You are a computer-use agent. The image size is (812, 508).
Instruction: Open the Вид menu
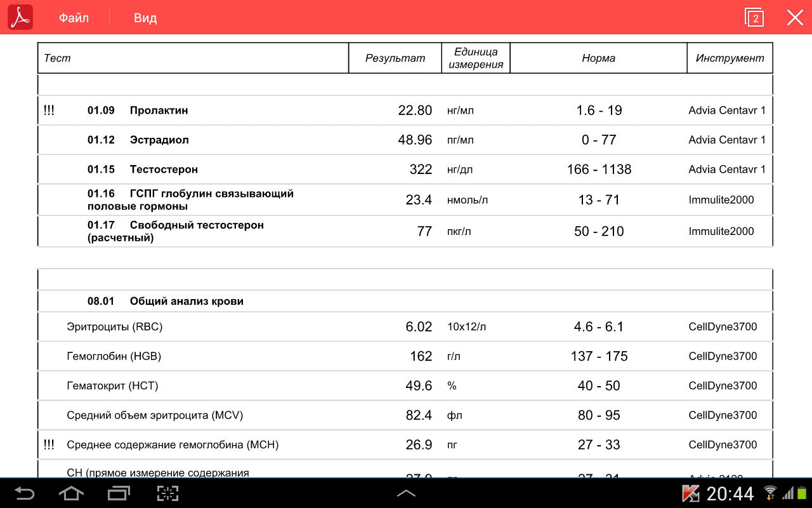point(145,18)
